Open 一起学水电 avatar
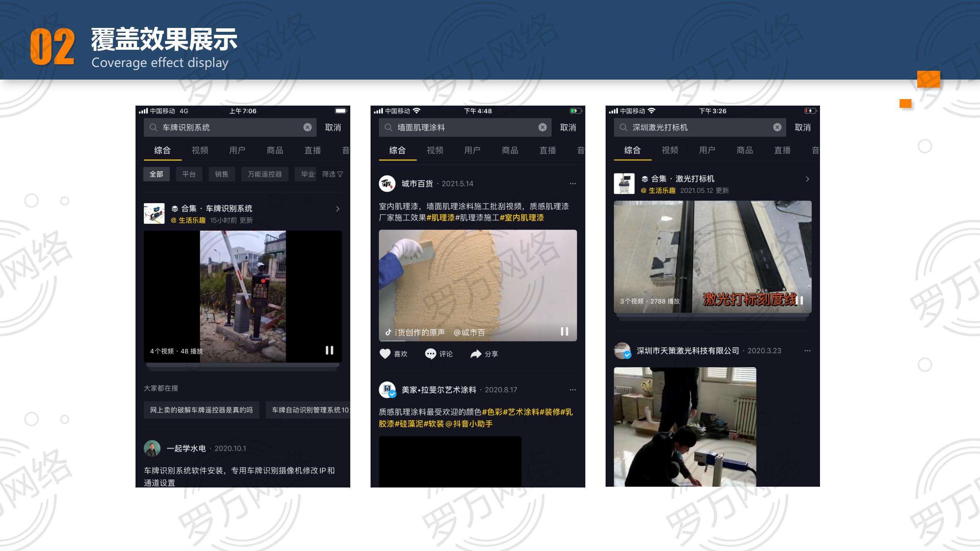 pos(152,448)
